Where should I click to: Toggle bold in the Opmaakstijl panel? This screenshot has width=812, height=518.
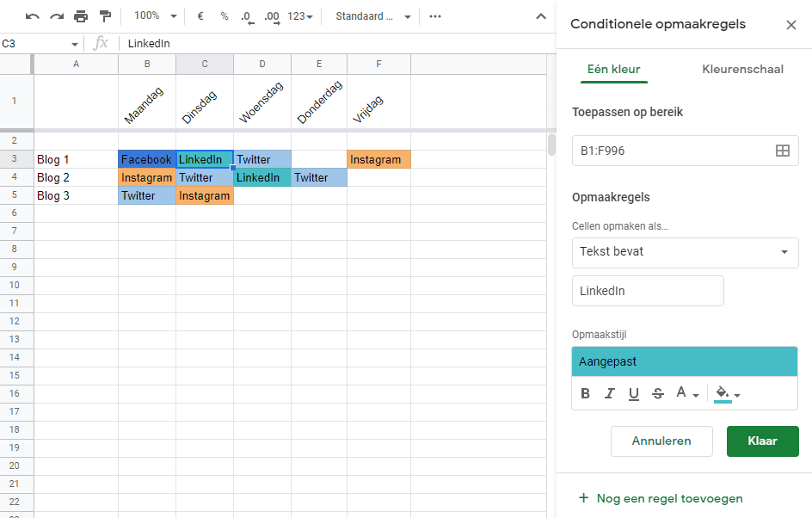click(585, 393)
